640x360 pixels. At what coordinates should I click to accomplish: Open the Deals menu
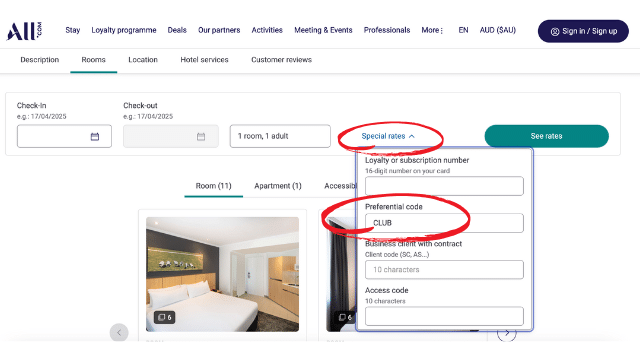coord(177,30)
